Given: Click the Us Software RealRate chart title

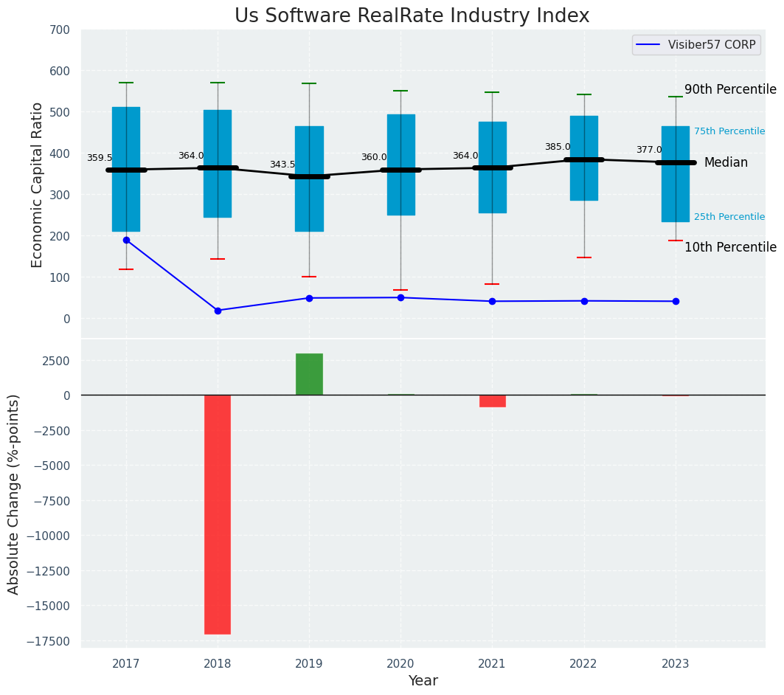Looking at the screenshot, I should point(412,16).
